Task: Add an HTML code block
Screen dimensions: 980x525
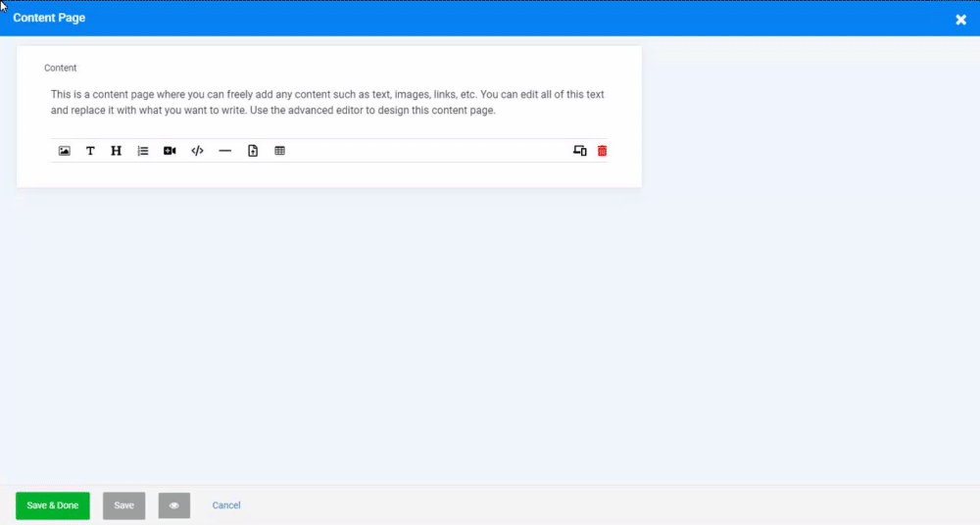Action: pos(198,151)
